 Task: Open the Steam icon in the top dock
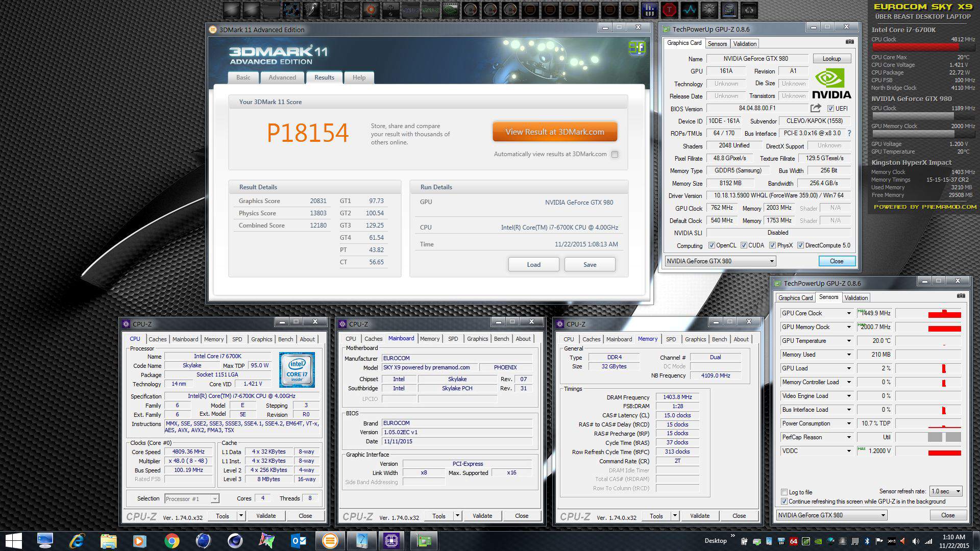point(351,10)
